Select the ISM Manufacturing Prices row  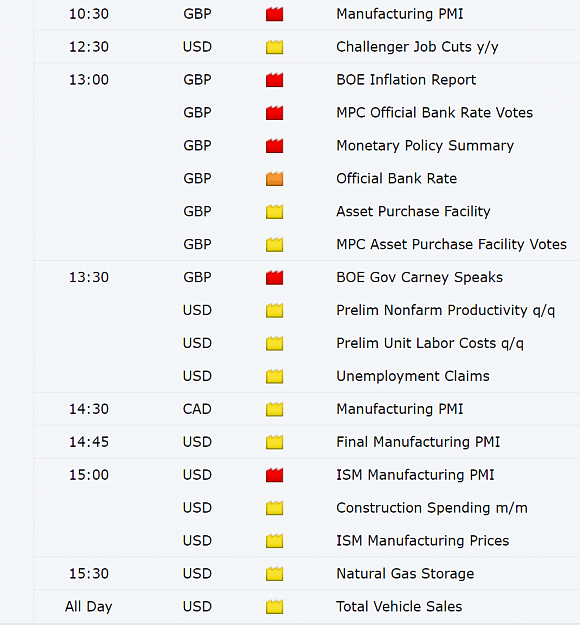307,540
